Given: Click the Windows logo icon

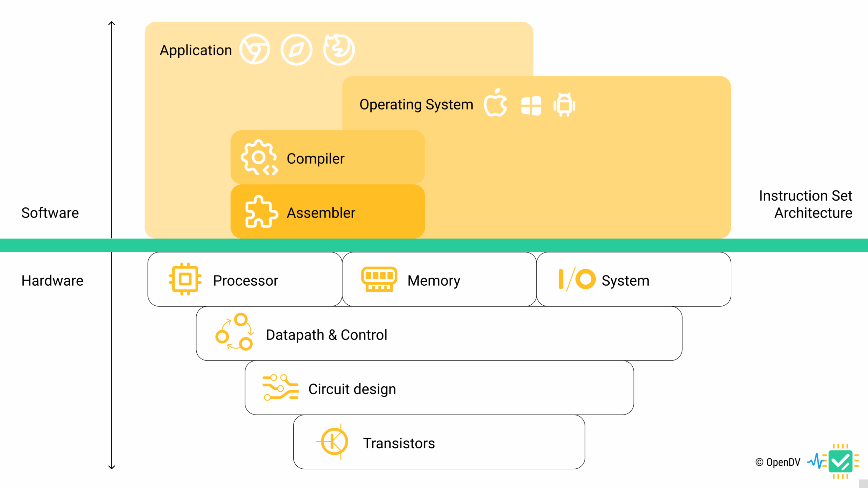Looking at the screenshot, I should click(531, 105).
